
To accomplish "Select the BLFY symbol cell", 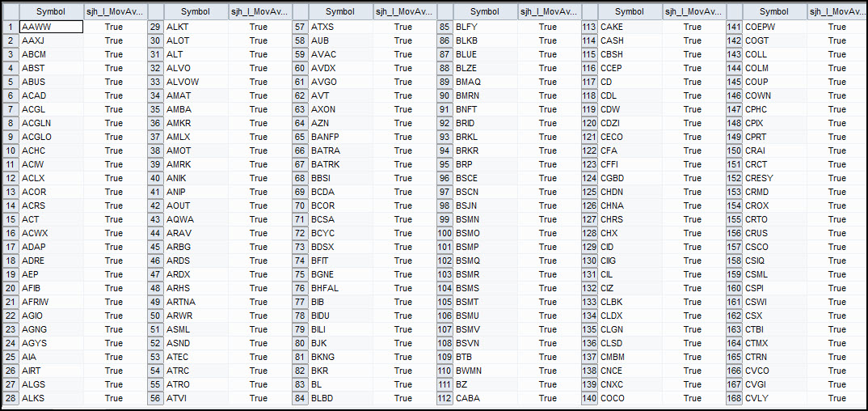I will [x=486, y=27].
